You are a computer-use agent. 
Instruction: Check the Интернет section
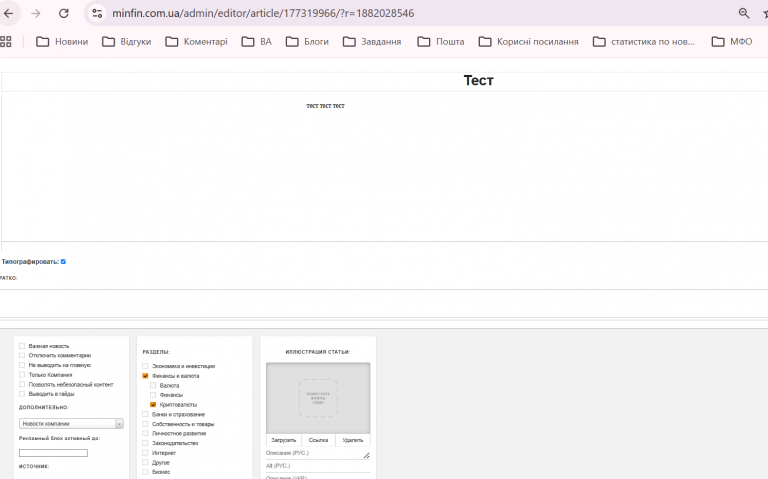coord(145,453)
